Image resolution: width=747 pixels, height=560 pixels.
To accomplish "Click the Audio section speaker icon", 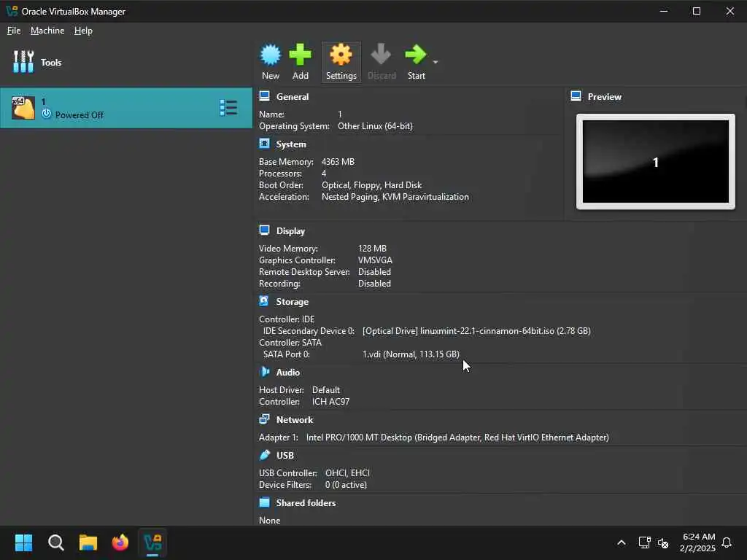I will pos(265,372).
